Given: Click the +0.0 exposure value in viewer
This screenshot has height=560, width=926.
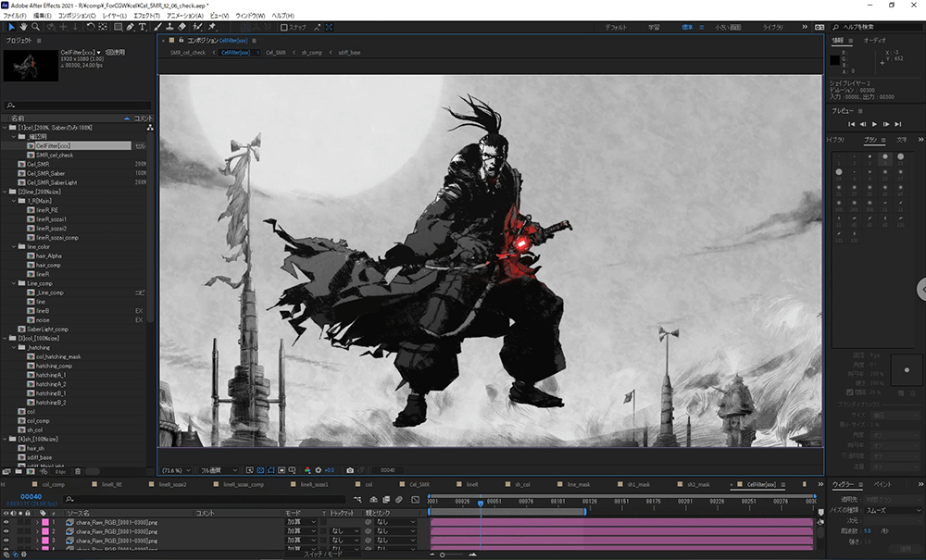Looking at the screenshot, I should point(330,470).
